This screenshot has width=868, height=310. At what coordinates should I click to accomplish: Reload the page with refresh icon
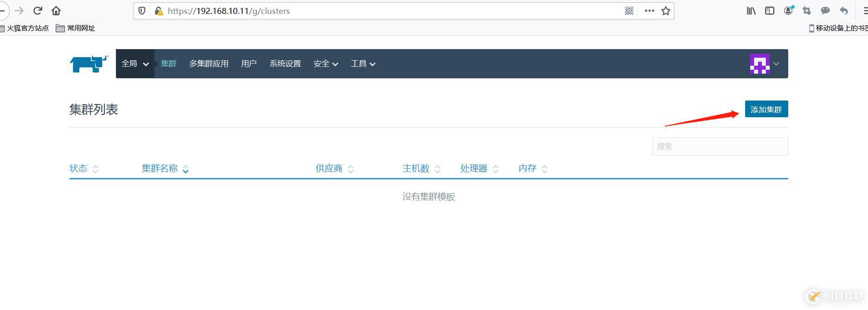tap(38, 11)
